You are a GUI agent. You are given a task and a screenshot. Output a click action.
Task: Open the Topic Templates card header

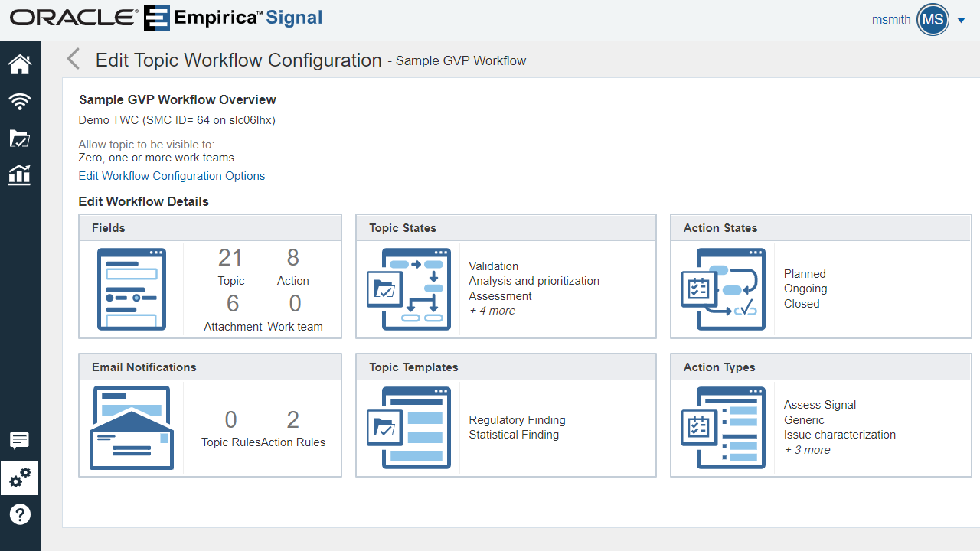pyautogui.click(x=506, y=367)
